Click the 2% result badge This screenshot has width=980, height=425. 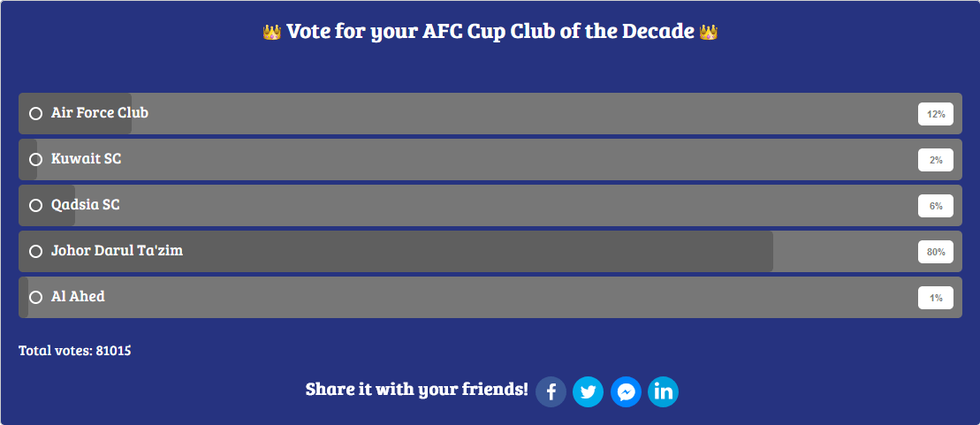coord(936,160)
